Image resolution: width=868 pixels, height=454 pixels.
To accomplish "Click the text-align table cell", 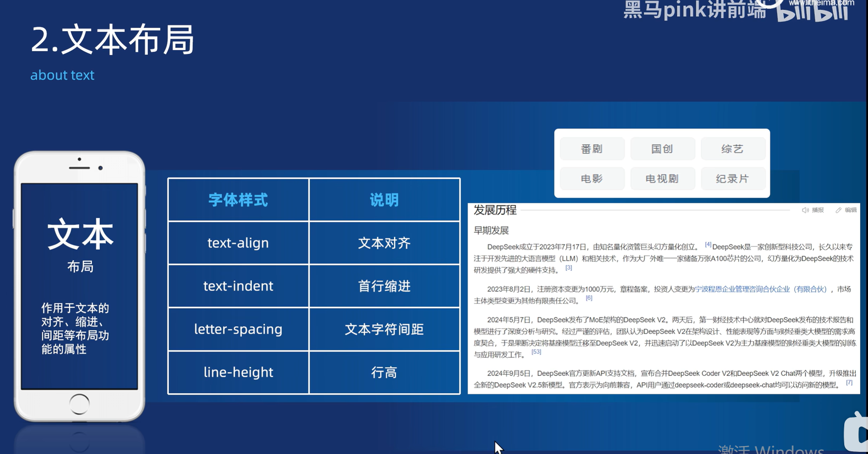I will pos(238,243).
